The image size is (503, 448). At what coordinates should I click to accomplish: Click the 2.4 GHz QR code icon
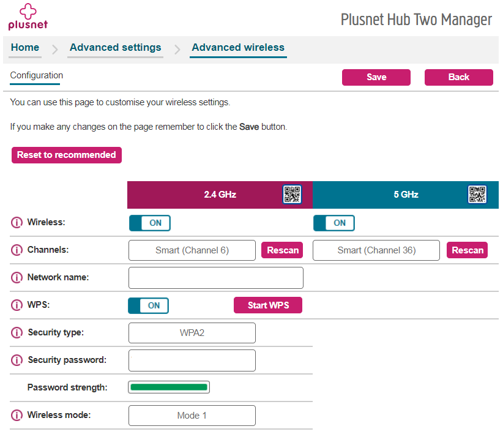click(x=292, y=194)
